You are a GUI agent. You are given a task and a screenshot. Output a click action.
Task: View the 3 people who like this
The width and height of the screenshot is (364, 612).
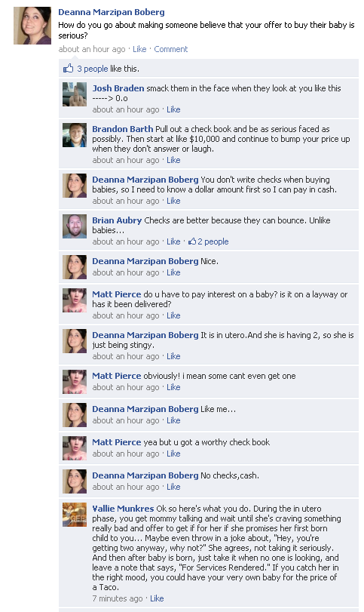pos(93,69)
